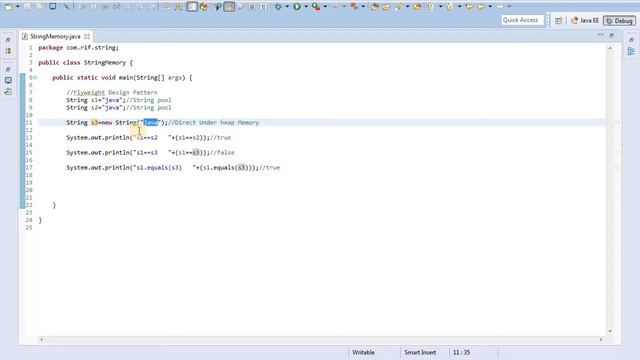Click the '//Flyweight Design Pattern' comment
The height and width of the screenshot is (360, 640).
(x=112, y=93)
